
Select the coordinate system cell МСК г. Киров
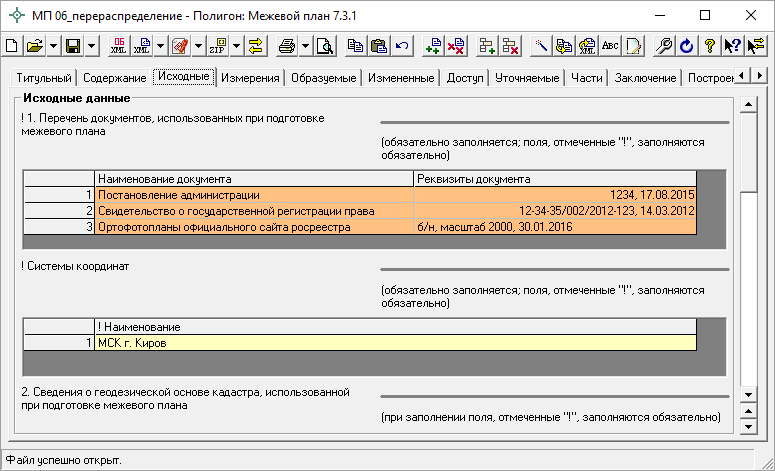(x=395, y=343)
